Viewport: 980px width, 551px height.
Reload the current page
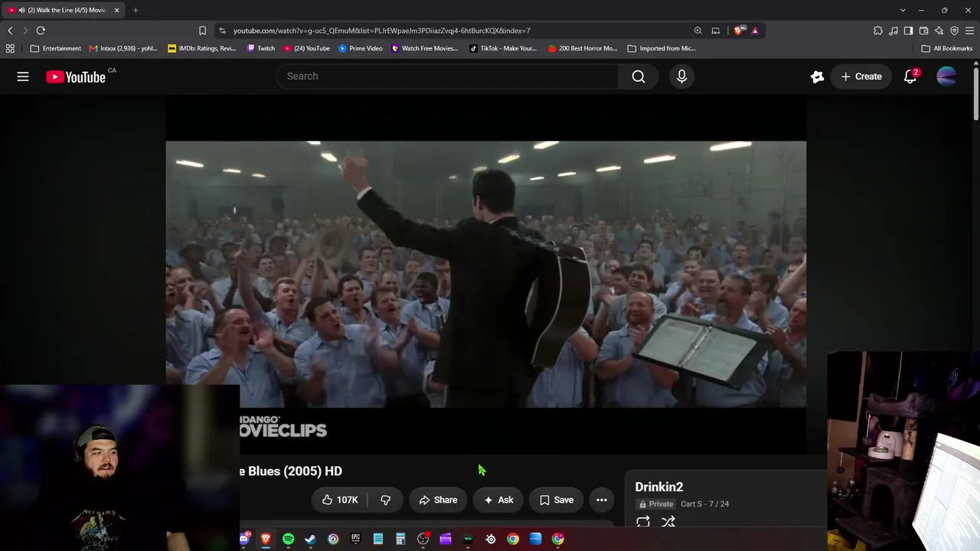41,31
